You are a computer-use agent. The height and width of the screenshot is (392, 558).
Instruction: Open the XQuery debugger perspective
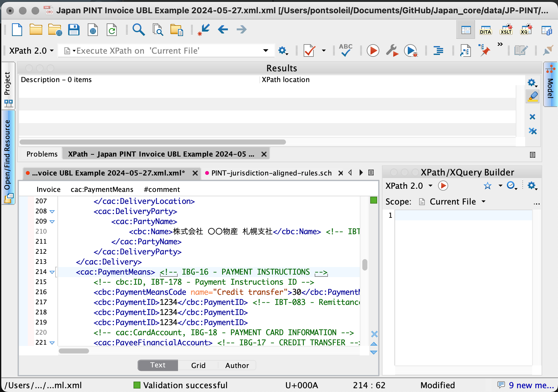526,29
